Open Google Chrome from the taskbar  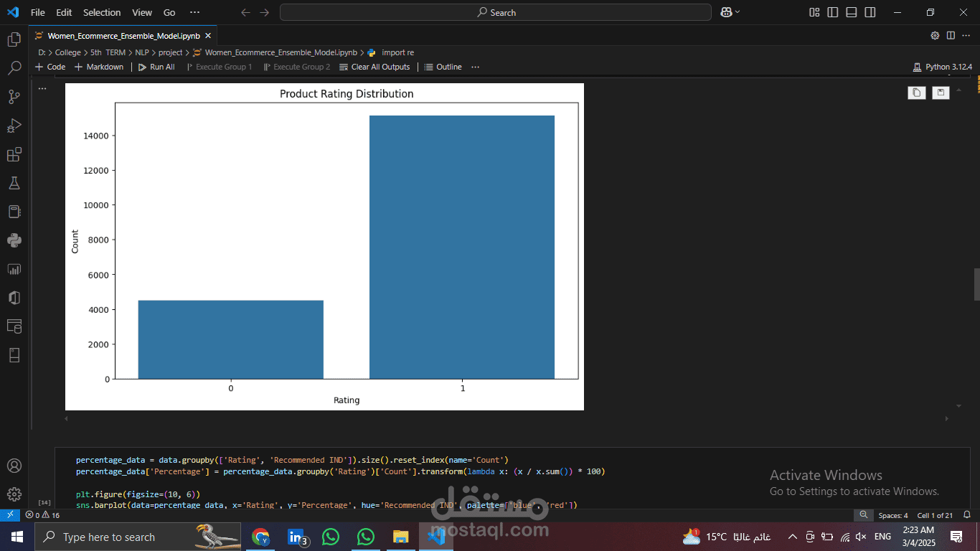click(x=260, y=537)
